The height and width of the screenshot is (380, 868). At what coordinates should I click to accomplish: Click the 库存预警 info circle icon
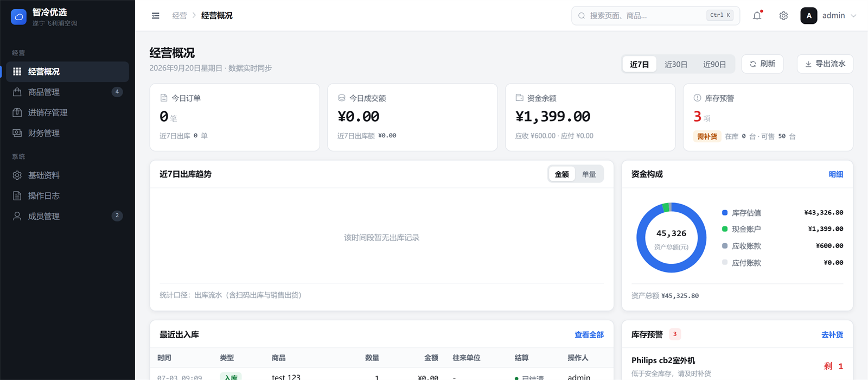(x=698, y=98)
